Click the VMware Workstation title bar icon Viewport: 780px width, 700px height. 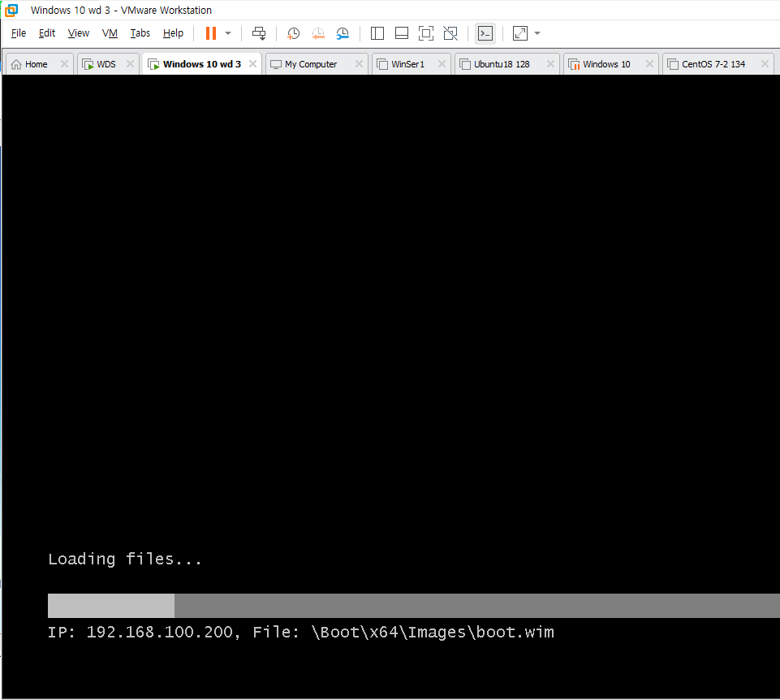[11, 10]
